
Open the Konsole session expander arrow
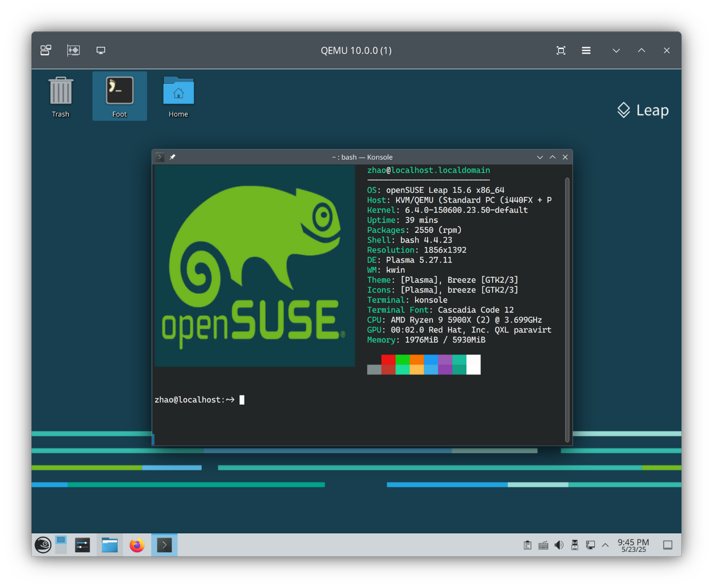click(159, 157)
